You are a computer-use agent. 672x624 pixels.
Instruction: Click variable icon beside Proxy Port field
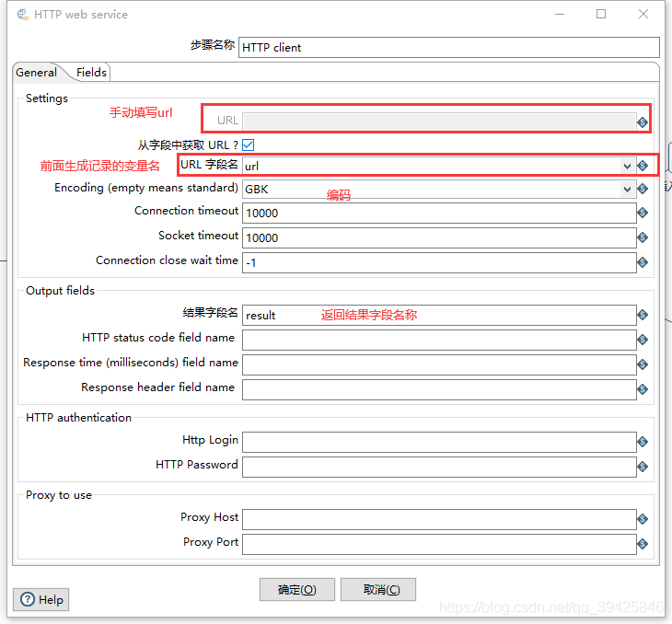pyautogui.click(x=642, y=544)
